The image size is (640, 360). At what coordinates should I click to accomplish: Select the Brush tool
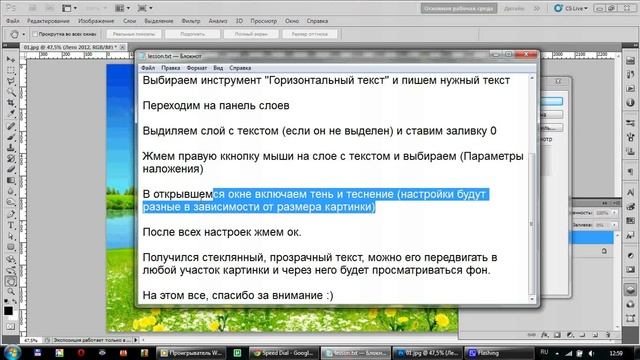11,137
